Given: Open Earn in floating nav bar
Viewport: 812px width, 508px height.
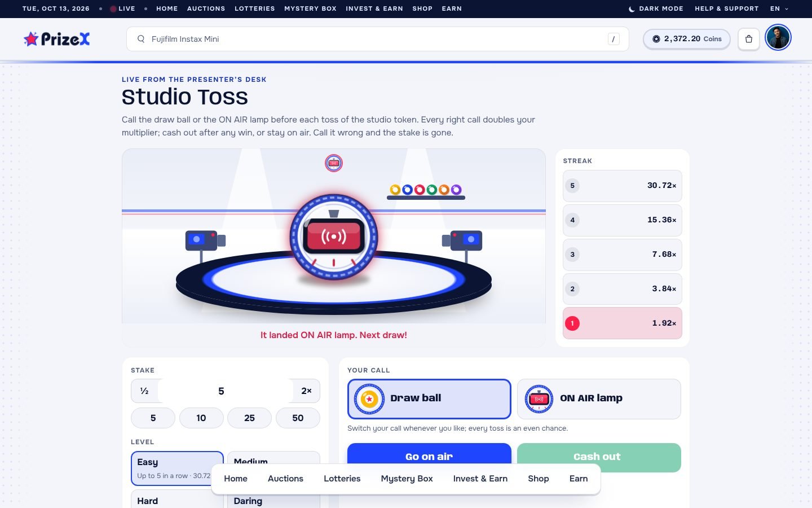Looking at the screenshot, I should pos(579,479).
